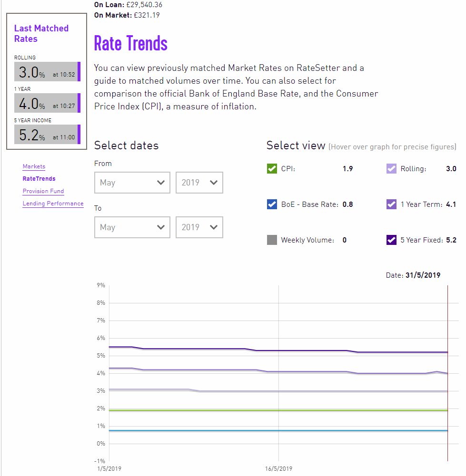Click the hover hint text about precise figures
This screenshot has height=476, width=466.
(x=393, y=147)
